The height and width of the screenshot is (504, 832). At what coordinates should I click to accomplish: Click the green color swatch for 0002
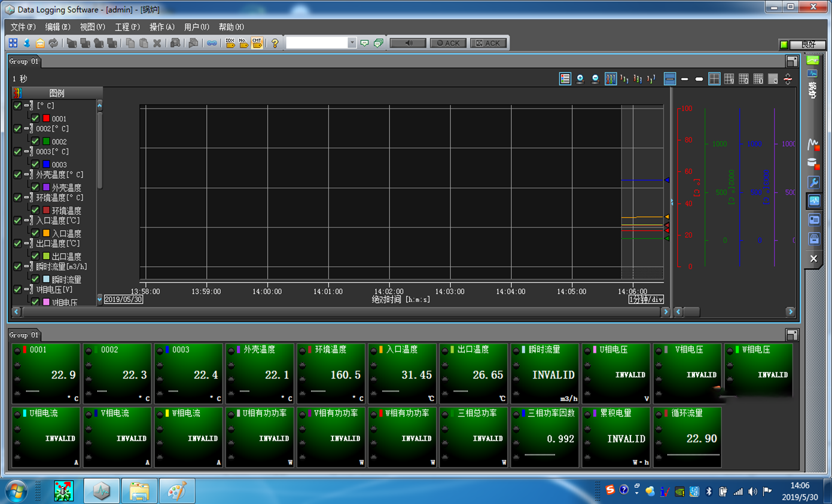[x=46, y=142]
